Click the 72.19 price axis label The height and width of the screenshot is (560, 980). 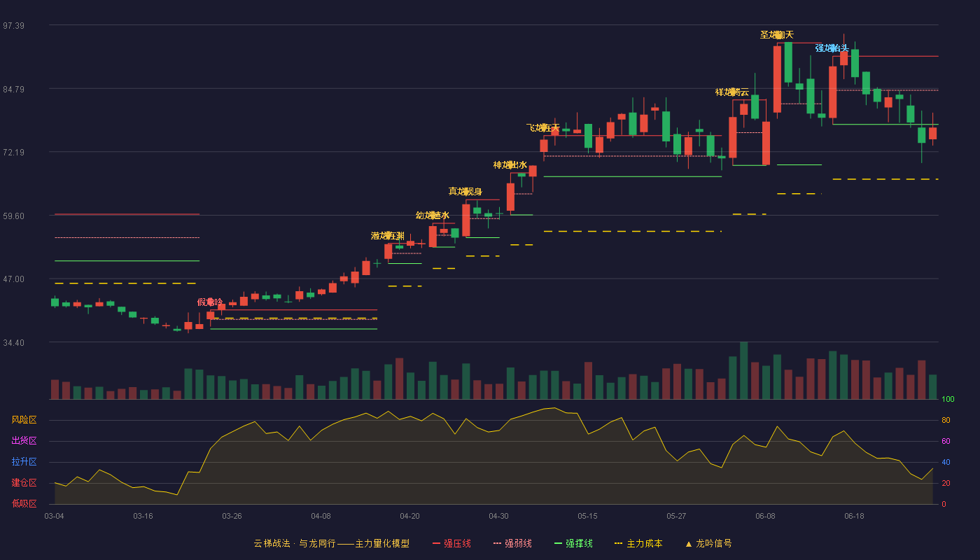click(x=13, y=153)
